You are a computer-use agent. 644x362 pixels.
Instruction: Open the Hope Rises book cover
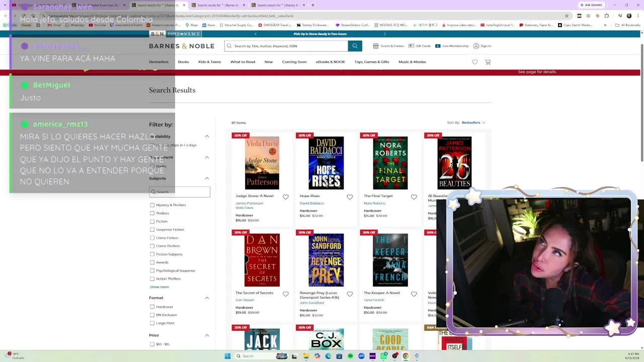(x=326, y=163)
